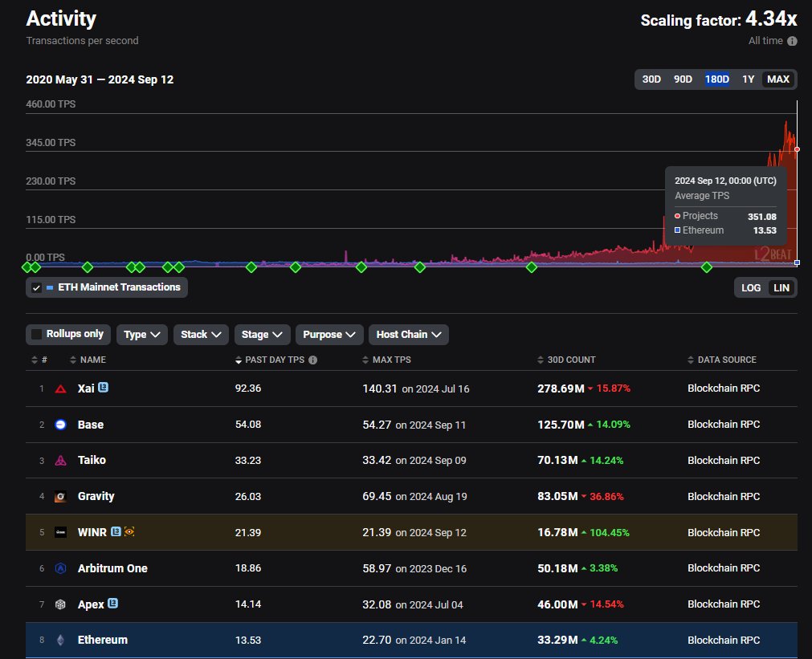Click Base's 30D count 125.70M
This screenshot has width=812, height=659.
[x=561, y=425]
